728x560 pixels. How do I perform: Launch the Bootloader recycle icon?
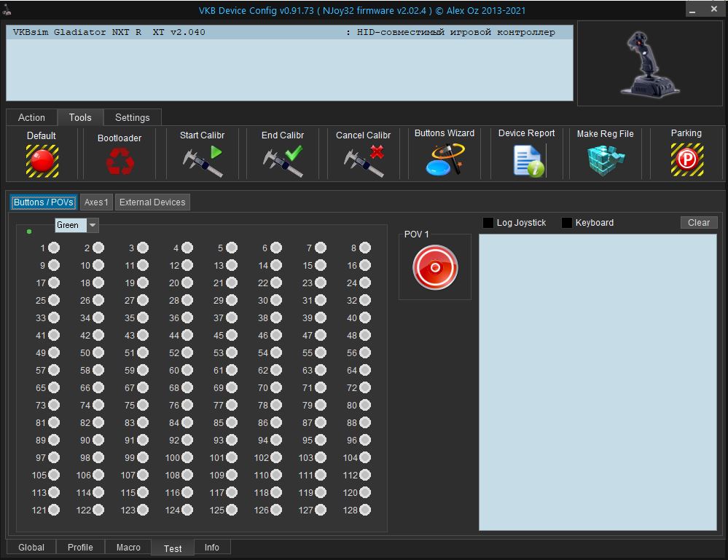click(x=120, y=161)
